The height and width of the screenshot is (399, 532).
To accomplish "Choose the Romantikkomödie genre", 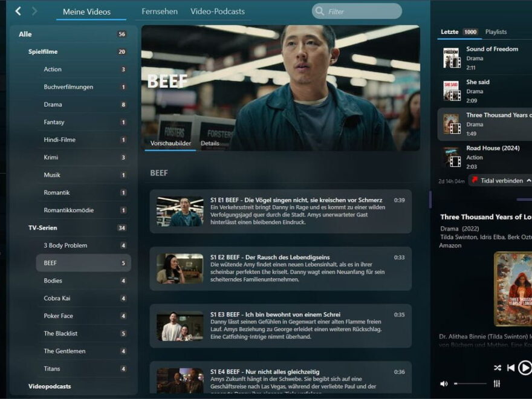I will click(83, 210).
